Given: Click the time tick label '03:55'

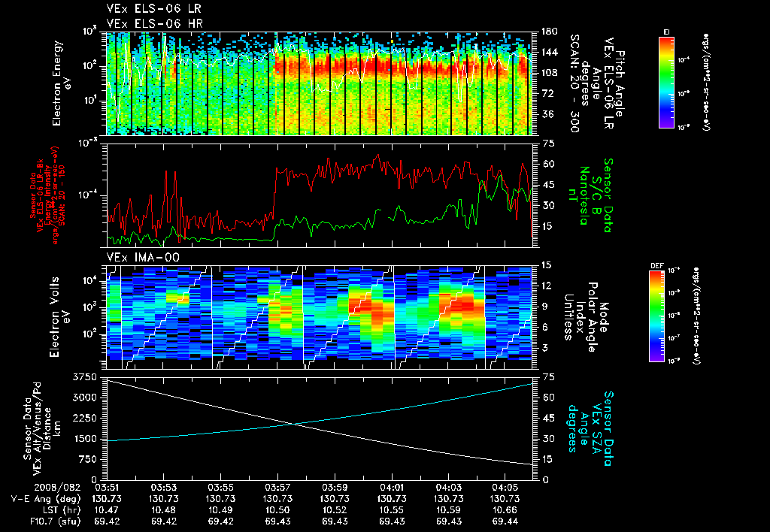Looking at the screenshot, I should (x=220, y=488).
